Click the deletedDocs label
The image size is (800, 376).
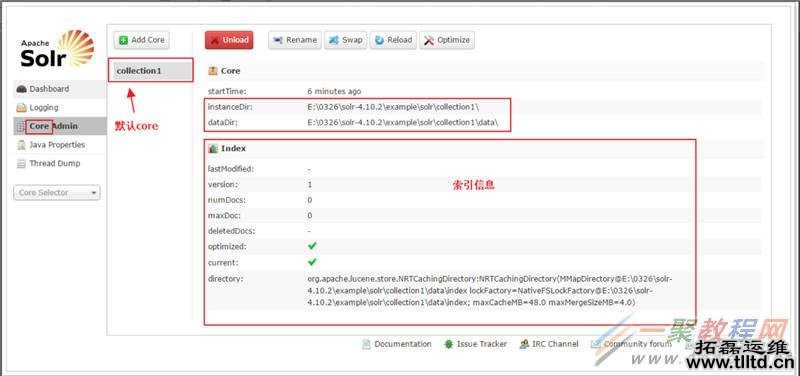pyautogui.click(x=231, y=231)
